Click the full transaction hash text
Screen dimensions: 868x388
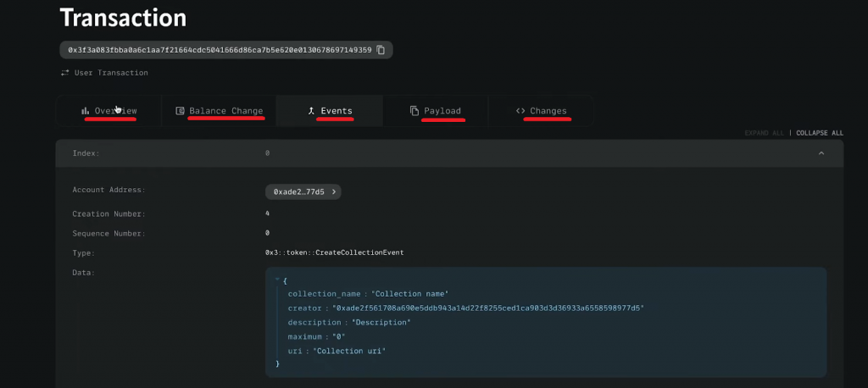click(x=219, y=50)
